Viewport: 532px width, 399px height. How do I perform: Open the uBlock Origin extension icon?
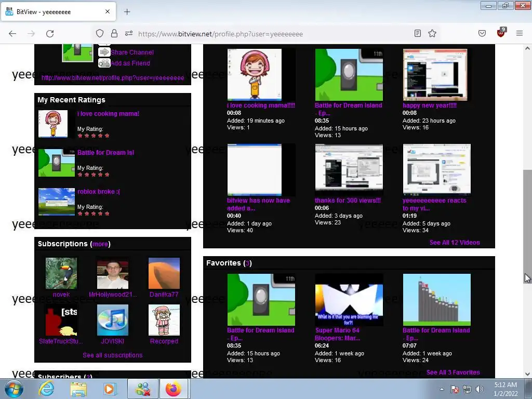click(x=501, y=33)
